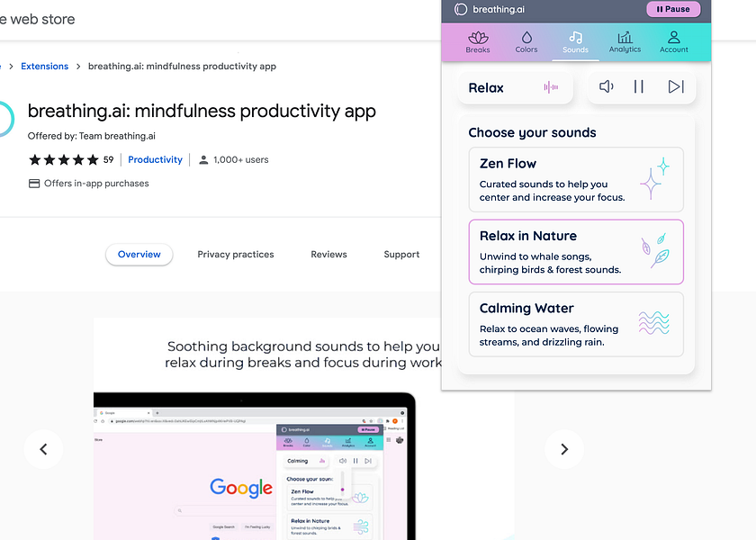
Task: Open the Breaks tab lotus icon
Action: (478, 38)
